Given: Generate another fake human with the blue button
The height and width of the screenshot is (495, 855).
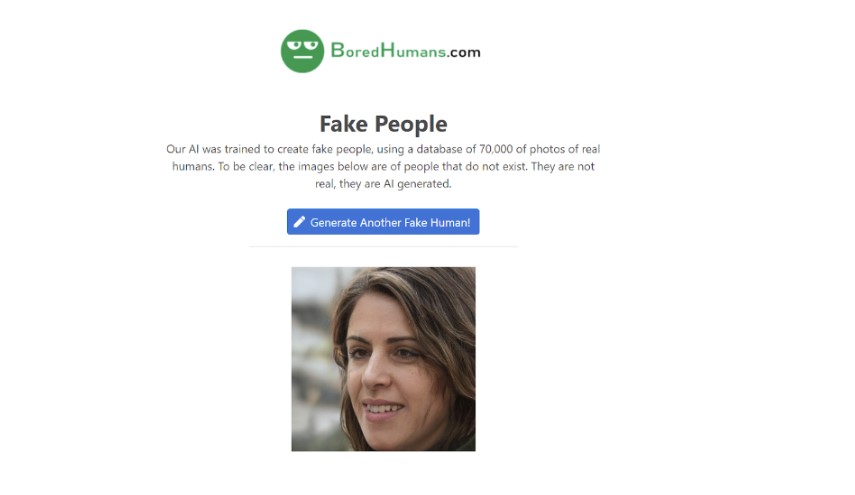Looking at the screenshot, I should click(x=383, y=222).
